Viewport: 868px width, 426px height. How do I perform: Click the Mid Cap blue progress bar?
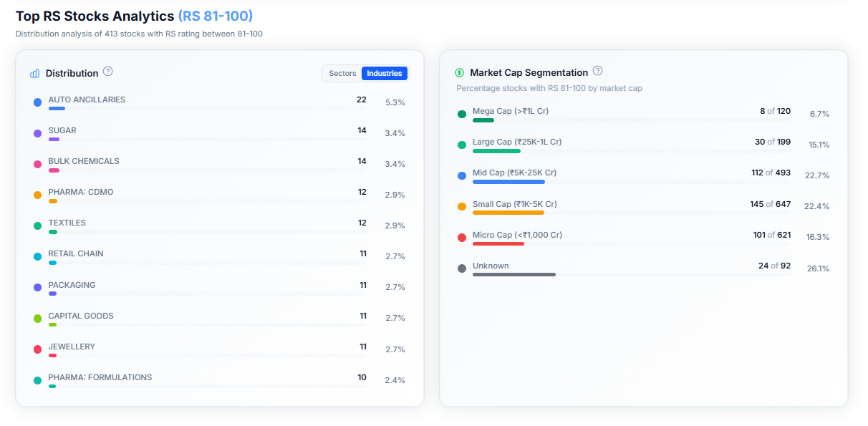[509, 182]
